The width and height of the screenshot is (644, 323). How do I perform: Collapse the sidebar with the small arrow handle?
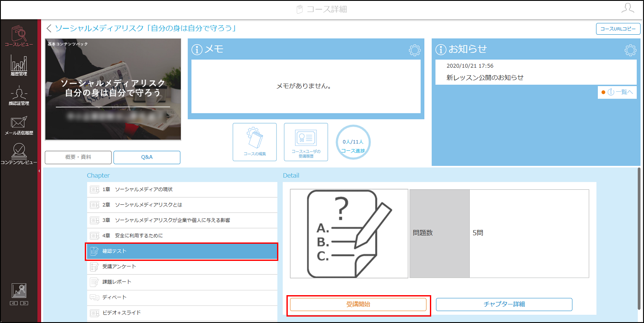click(39, 171)
